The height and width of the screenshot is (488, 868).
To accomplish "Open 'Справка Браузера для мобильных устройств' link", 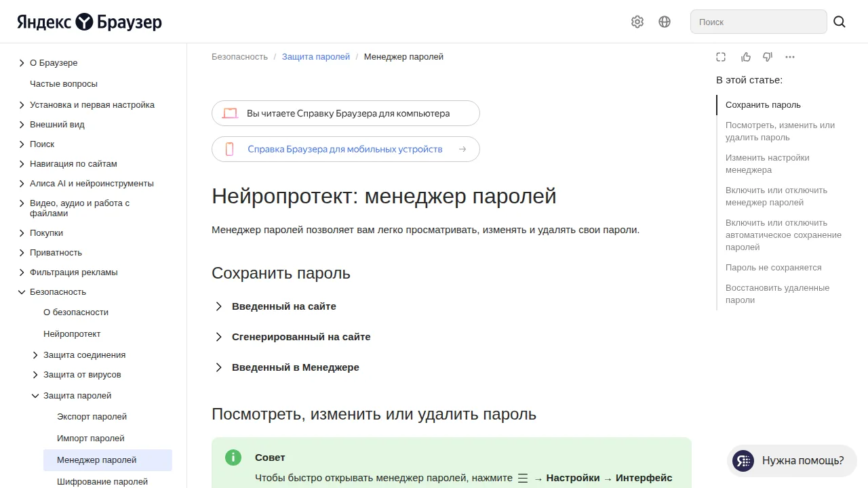I will click(x=346, y=149).
